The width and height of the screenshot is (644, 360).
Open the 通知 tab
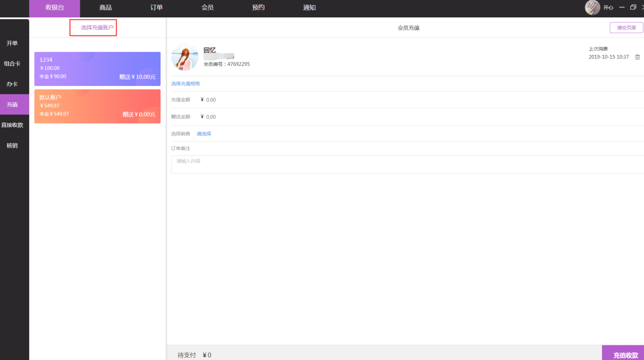coord(309,8)
